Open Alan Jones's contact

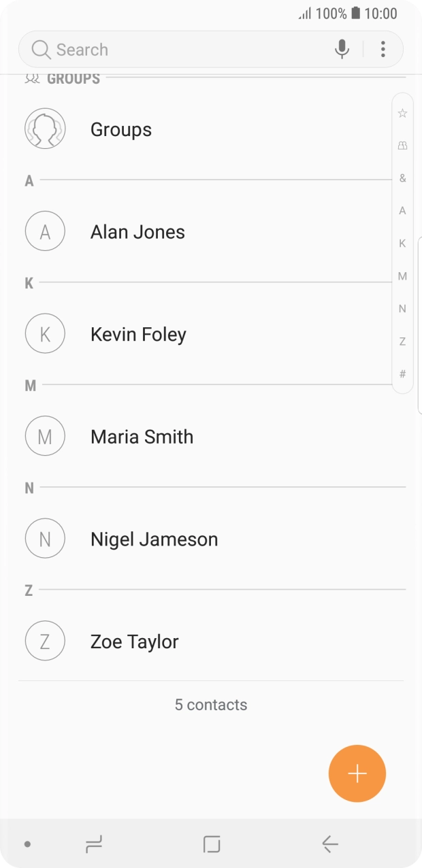(137, 231)
